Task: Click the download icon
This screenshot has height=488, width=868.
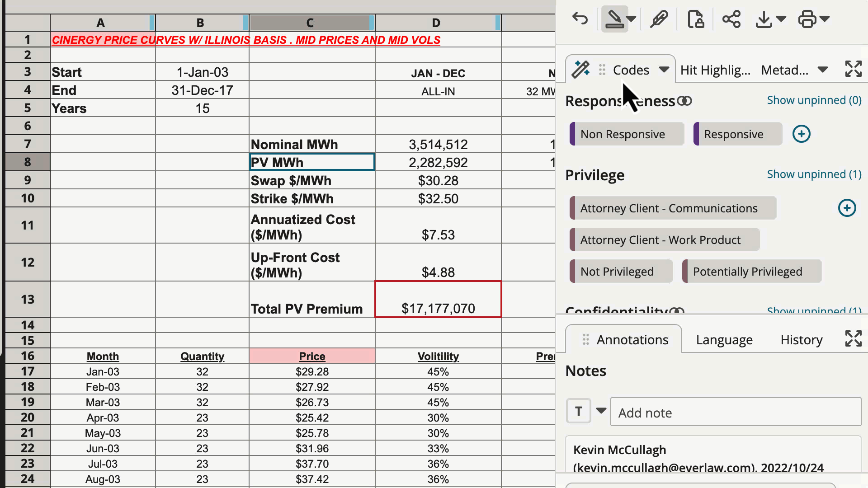Action: click(x=764, y=19)
